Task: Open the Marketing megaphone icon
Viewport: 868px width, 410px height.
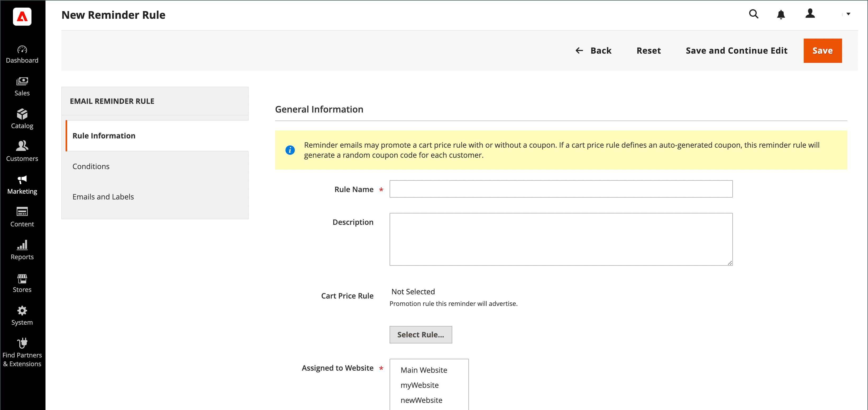Action: tap(22, 180)
